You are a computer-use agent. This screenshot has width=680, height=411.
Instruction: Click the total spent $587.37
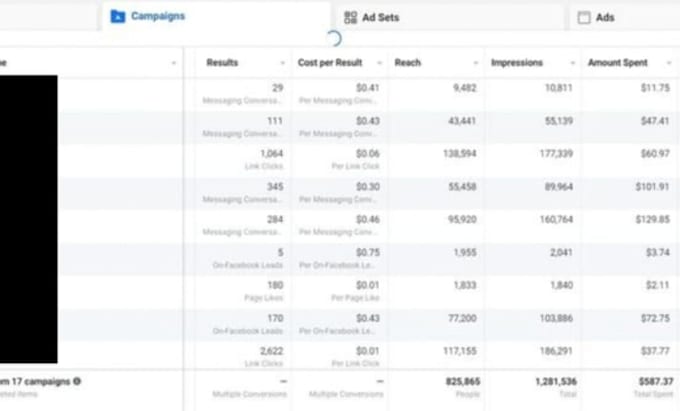coord(656,382)
